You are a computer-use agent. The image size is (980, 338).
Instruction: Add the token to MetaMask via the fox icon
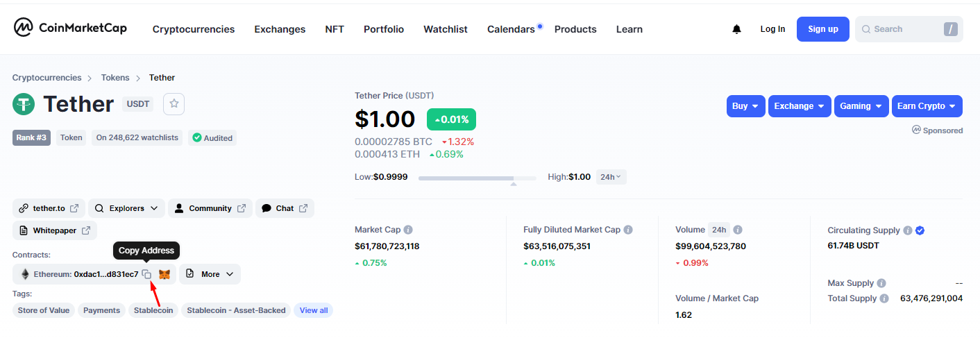[x=164, y=274]
